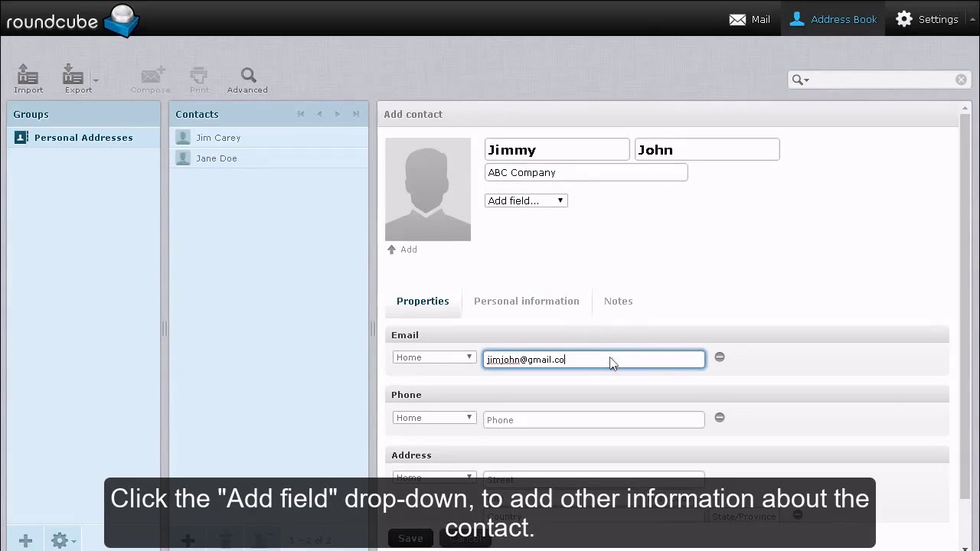The height and width of the screenshot is (551, 980).
Task: Open the Export options arrow
Action: [96, 80]
